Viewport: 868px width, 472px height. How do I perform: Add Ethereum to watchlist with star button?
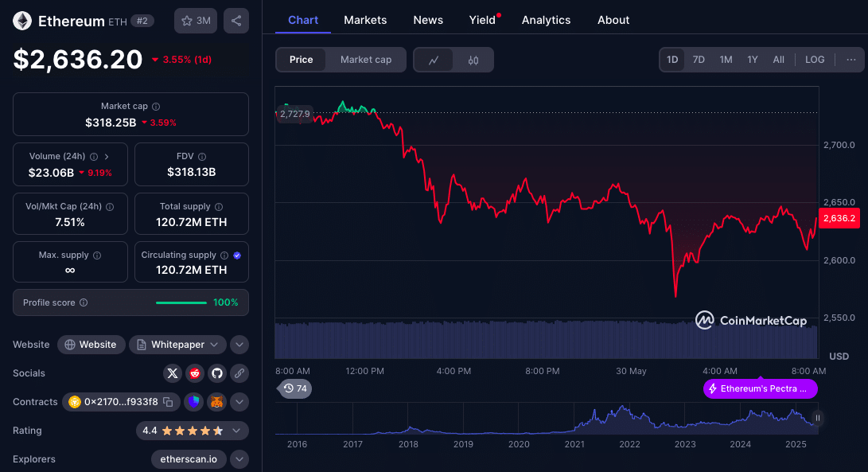[x=196, y=21]
